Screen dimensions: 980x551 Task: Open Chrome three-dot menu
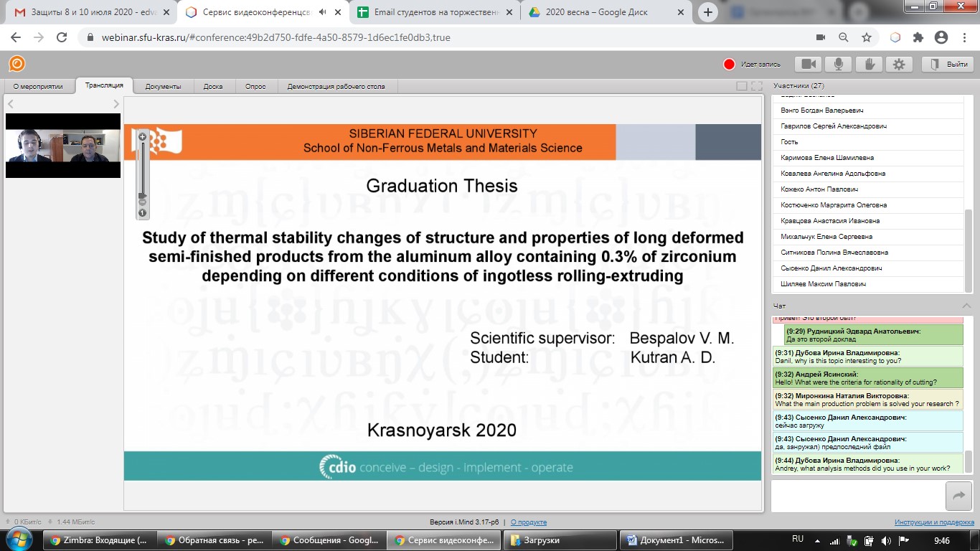pyautogui.click(x=964, y=37)
